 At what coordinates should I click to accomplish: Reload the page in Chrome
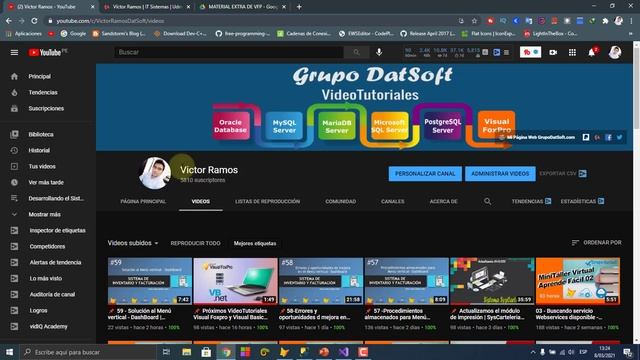34,21
